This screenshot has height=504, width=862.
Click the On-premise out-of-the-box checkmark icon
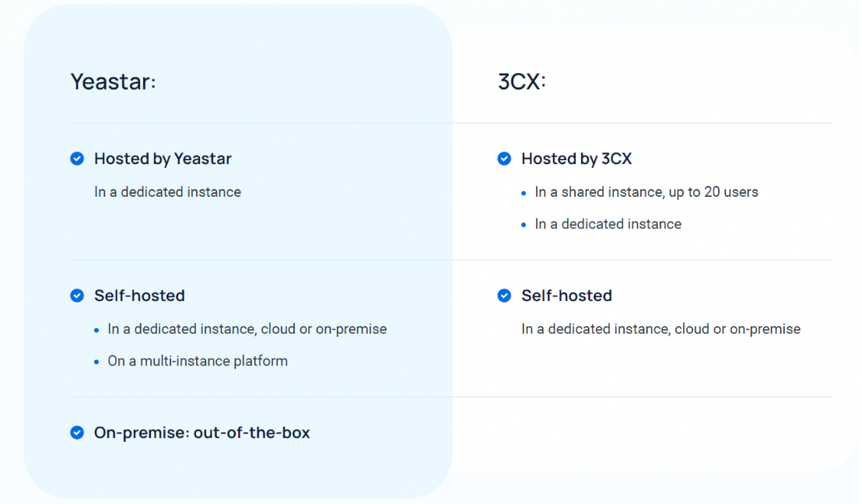77,432
